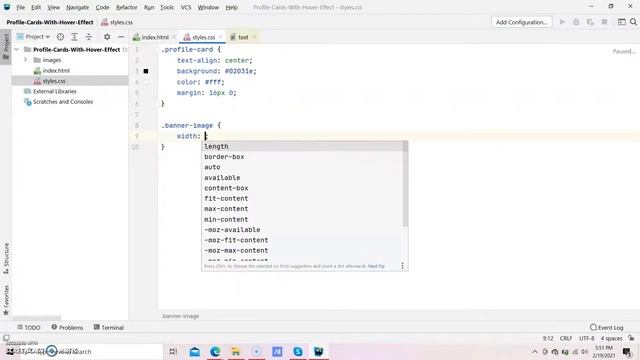Viewport: 640px width, 360px height.
Task: Click the Search Everywhere magnifier icon
Action: coord(633,22)
